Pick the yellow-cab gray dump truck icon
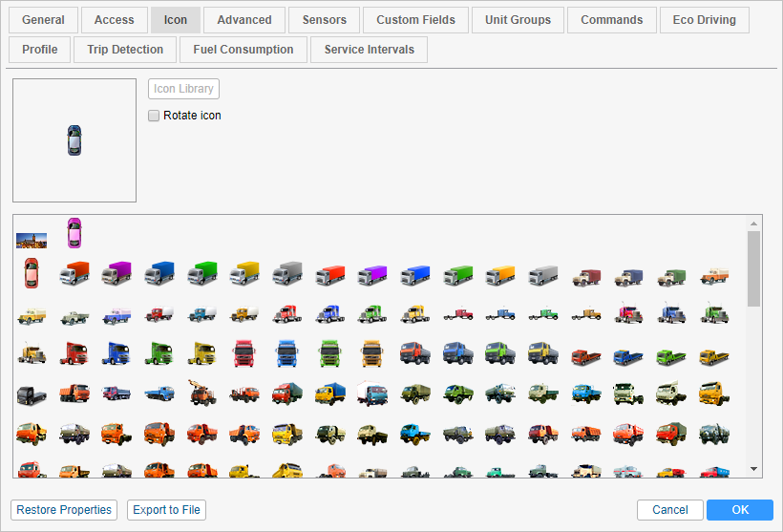This screenshot has width=783, height=532. (x=543, y=353)
